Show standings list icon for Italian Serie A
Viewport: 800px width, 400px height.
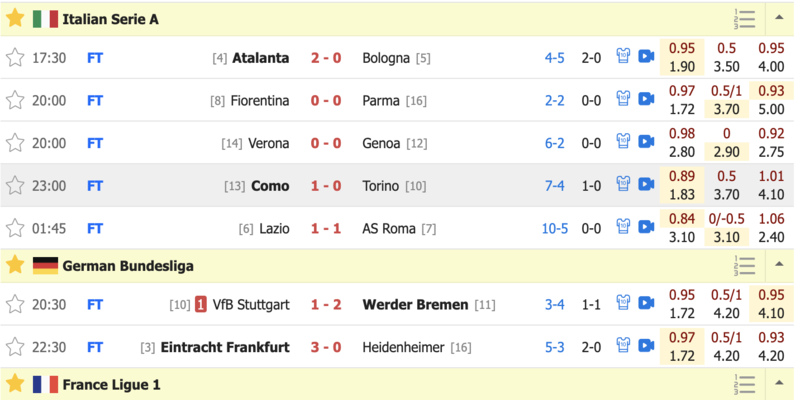point(744,18)
